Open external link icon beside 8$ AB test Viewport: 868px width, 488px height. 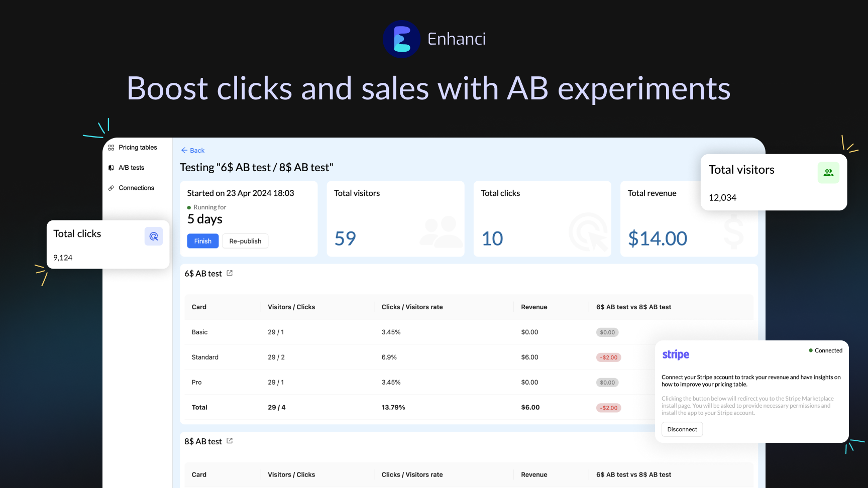(230, 441)
